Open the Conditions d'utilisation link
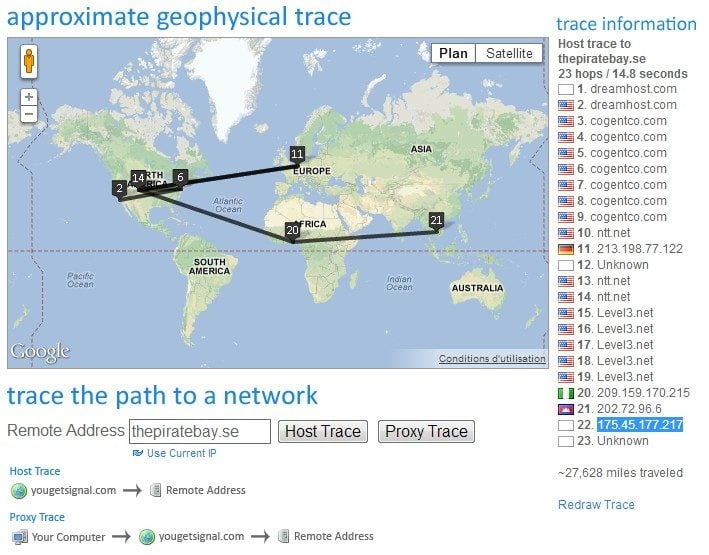Image resolution: width=709 pixels, height=555 pixels. point(492,359)
